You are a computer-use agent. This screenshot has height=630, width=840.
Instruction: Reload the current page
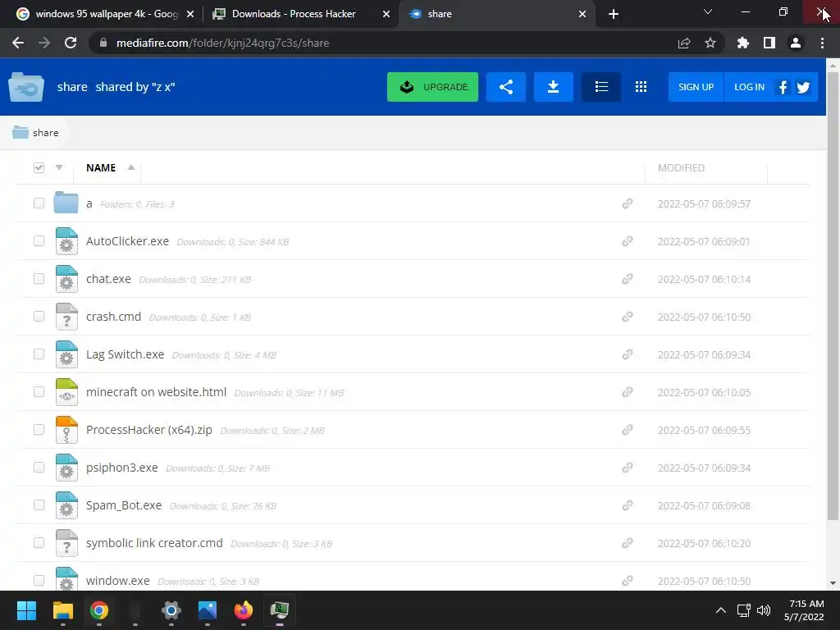71,43
